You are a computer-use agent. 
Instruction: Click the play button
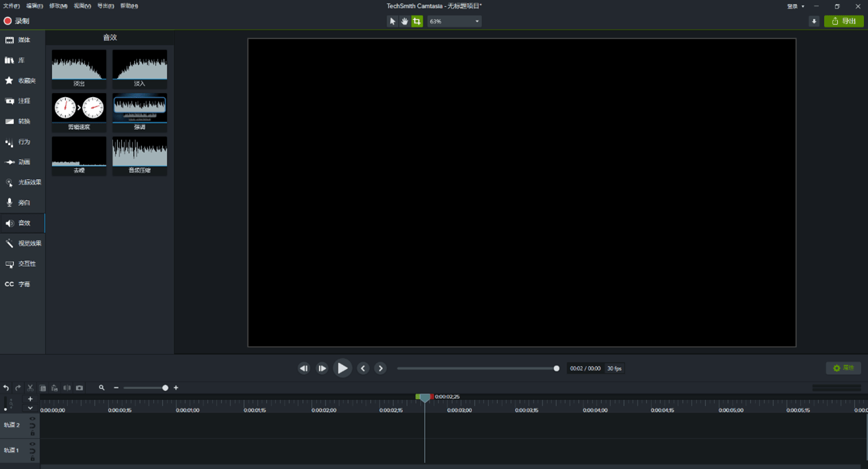pos(342,368)
